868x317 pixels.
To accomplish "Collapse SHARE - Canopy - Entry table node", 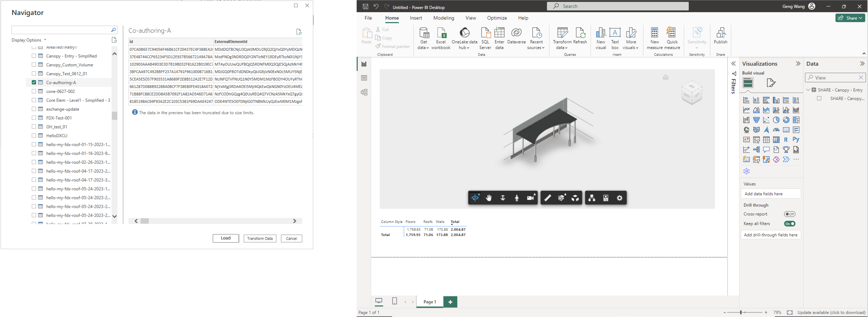I will pyautogui.click(x=808, y=90).
